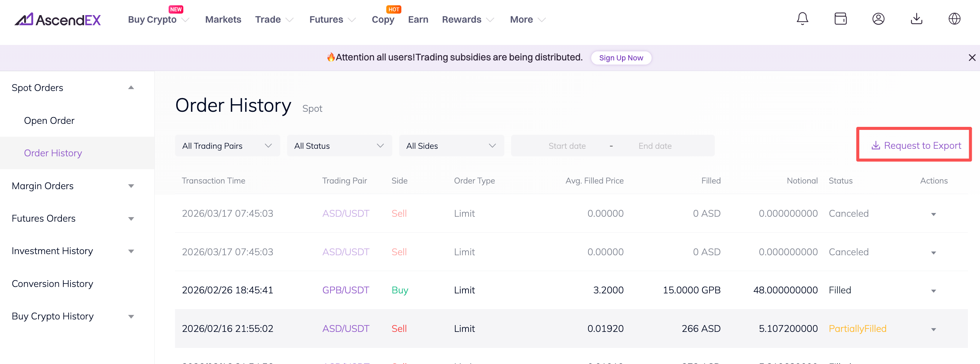Screen dimensions: 980x364
Task: Click Request to Export button
Action: 916,145
